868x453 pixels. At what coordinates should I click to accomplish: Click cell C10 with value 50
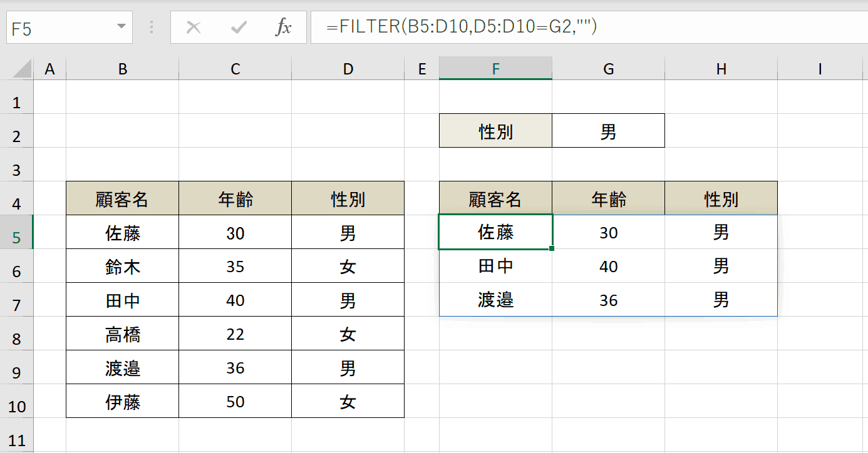235,401
